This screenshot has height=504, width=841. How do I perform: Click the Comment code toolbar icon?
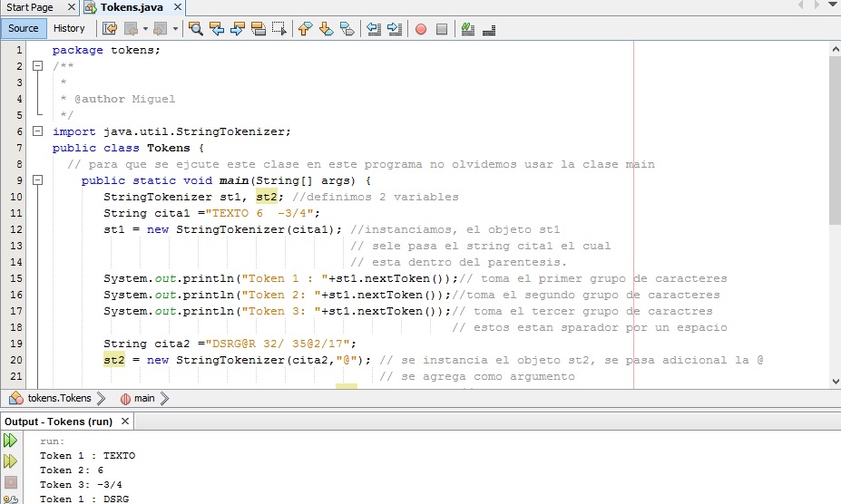point(468,28)
